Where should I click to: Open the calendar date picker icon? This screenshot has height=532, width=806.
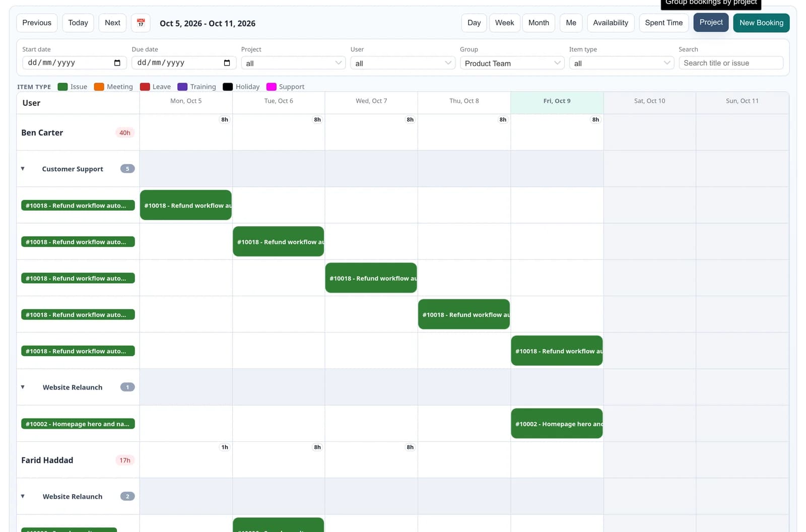(x=141, y=23)
